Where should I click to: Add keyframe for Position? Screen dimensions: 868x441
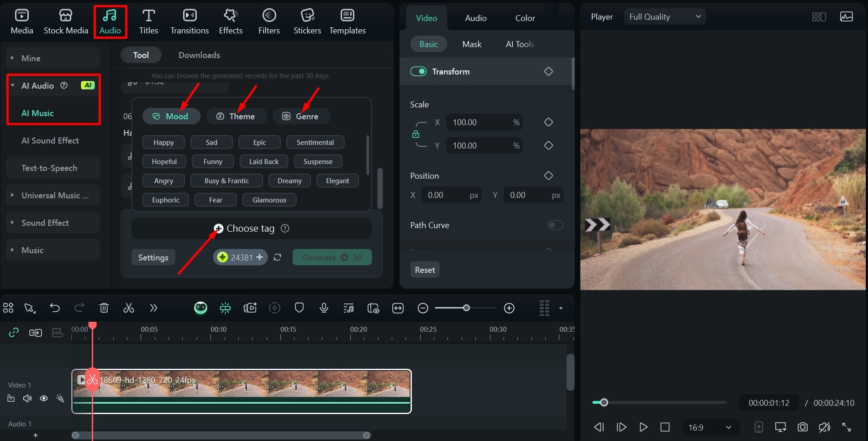[x=548, y=175]
